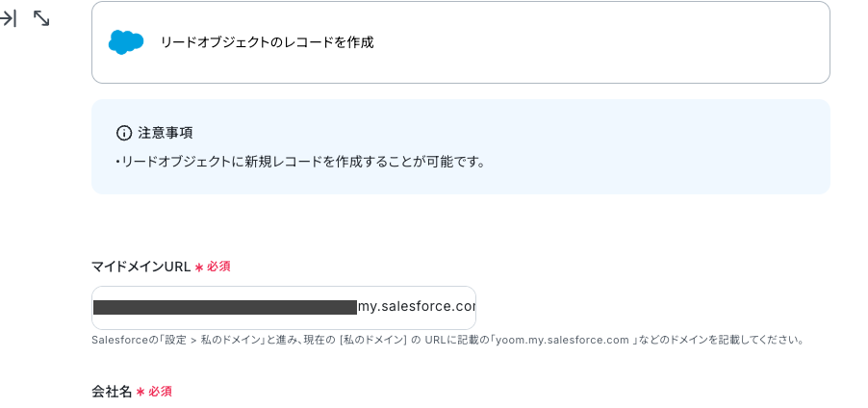Click the yoom.my.salesforce.com example in the help text
The height and width of the screenshot is (408, 868).
point(562,340)
